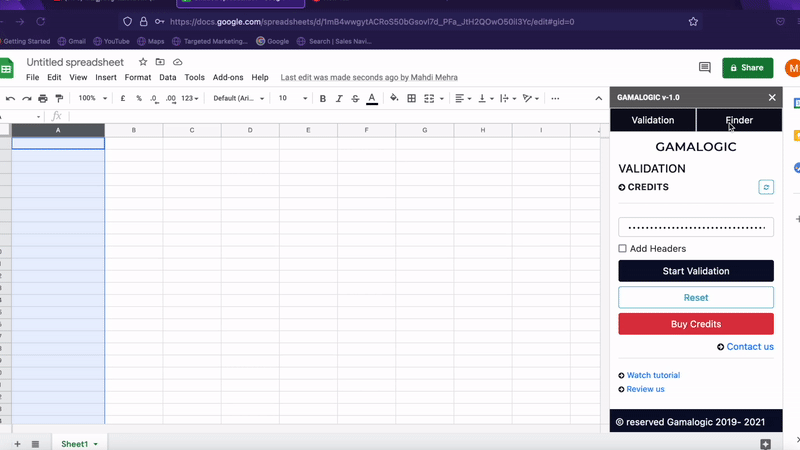Reload the browser page
Screen dimensions: 800x450
[40, 21]
